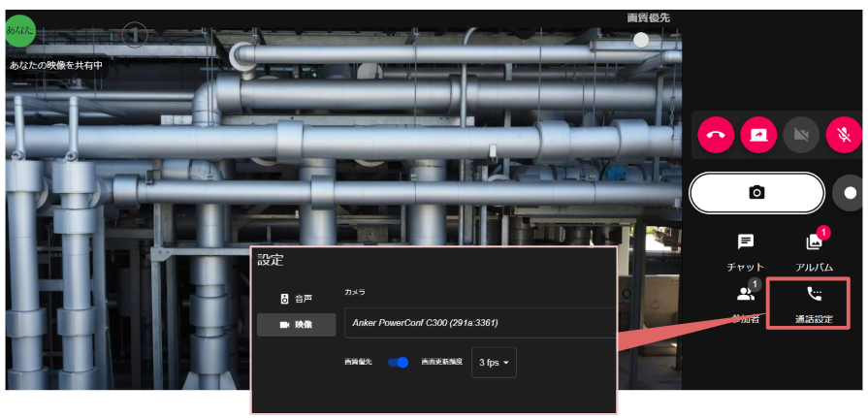Toggle the microphone mute button

point(844,135)
